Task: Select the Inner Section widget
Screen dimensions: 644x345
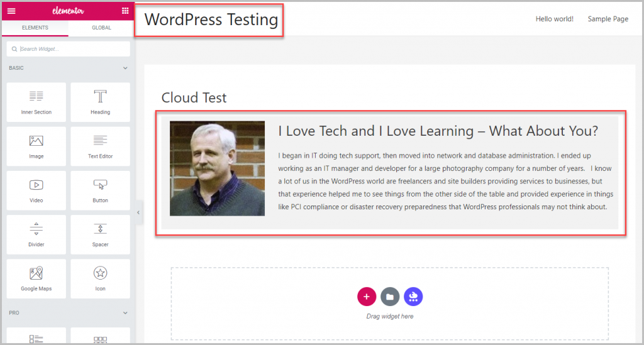Action: point(36,102)
